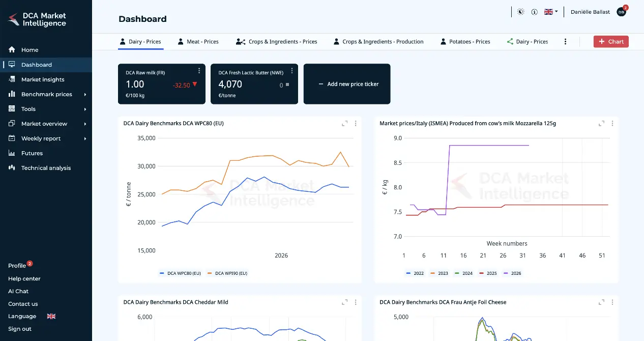
Task: Open the AI Chat link
Action: pos(18,291)
